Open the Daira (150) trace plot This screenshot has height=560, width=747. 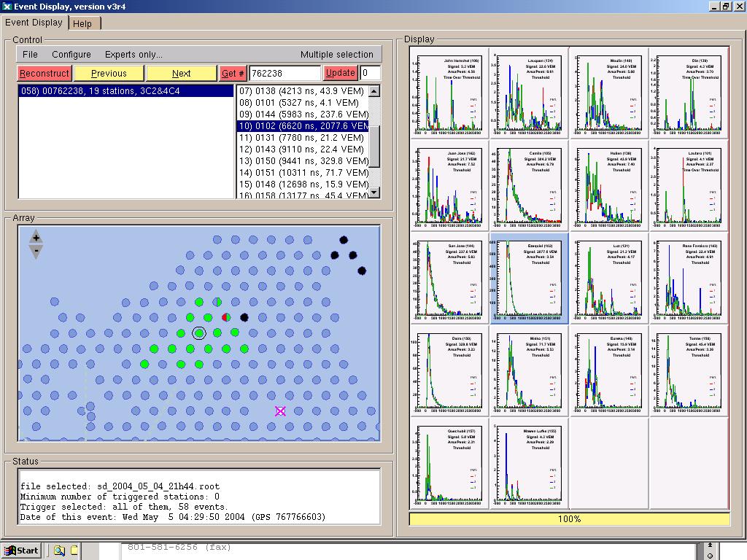449,370
